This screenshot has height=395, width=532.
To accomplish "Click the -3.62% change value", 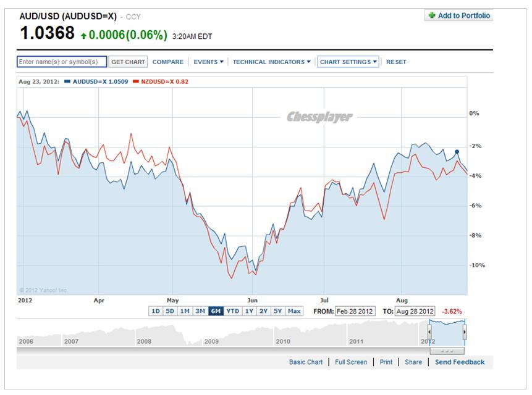I will [452, 311].
